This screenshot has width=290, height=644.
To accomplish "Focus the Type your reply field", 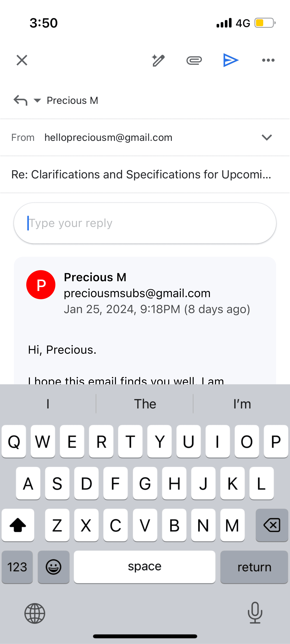I will tap(145, 223).
